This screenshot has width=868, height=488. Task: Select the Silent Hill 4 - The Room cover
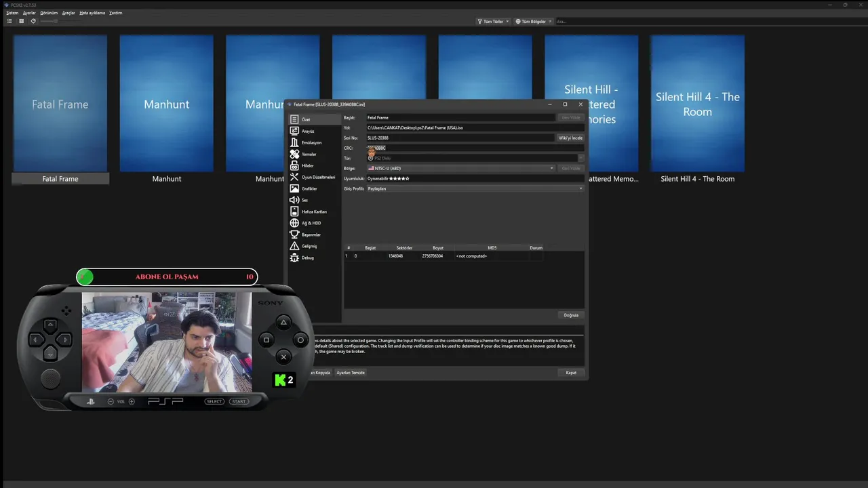click(698, 104)
